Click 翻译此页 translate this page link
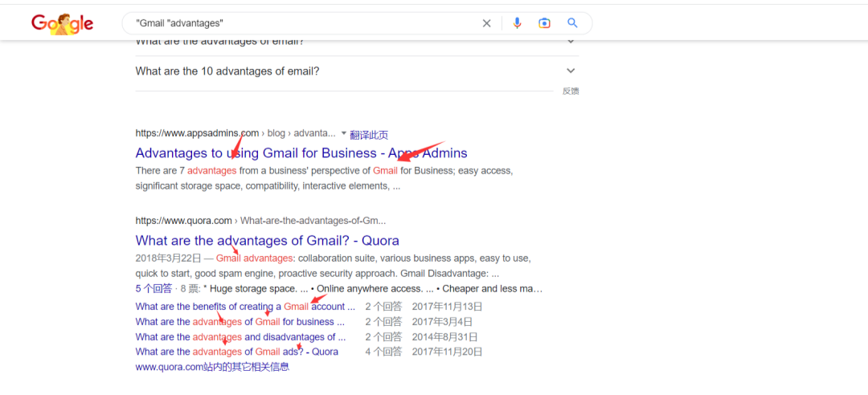868x395 pixels. click(x=369, y=135)
